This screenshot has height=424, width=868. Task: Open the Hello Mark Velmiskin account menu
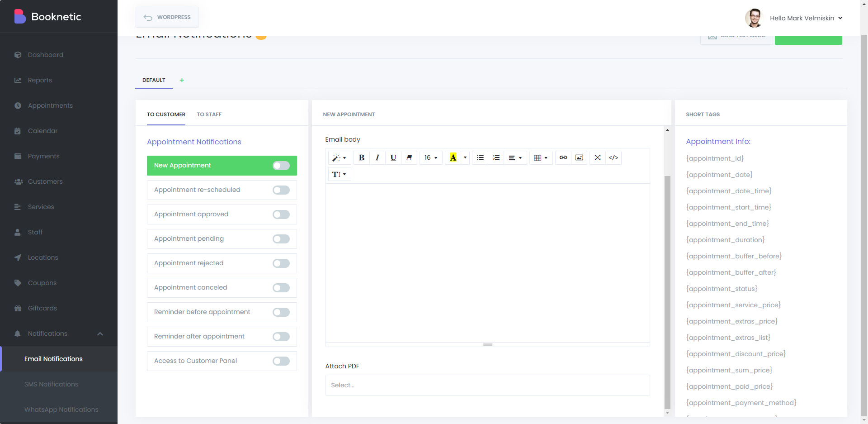[806, 18]
